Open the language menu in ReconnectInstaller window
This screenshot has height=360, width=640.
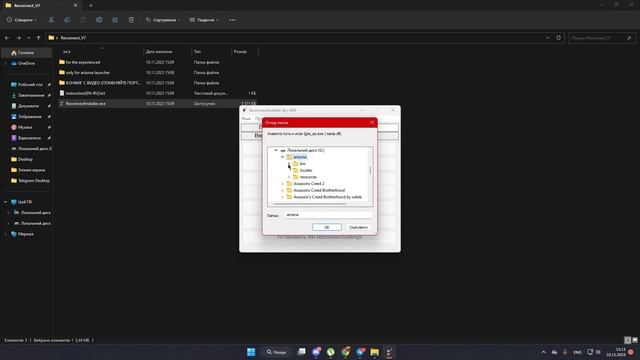pyautogui.click(x=246, y=118)
